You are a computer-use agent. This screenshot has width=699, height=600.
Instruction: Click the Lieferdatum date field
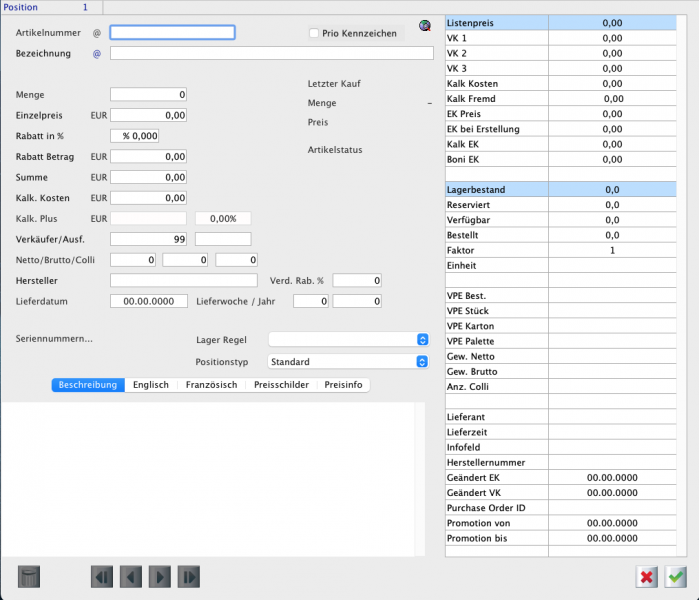click(x=148, y=301)
